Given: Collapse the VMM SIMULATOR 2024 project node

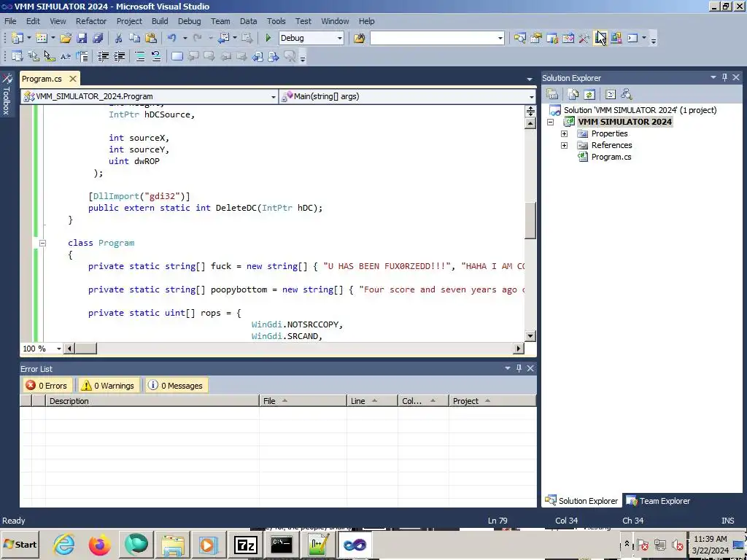Looking at the screenshot, I should (550, 122).
